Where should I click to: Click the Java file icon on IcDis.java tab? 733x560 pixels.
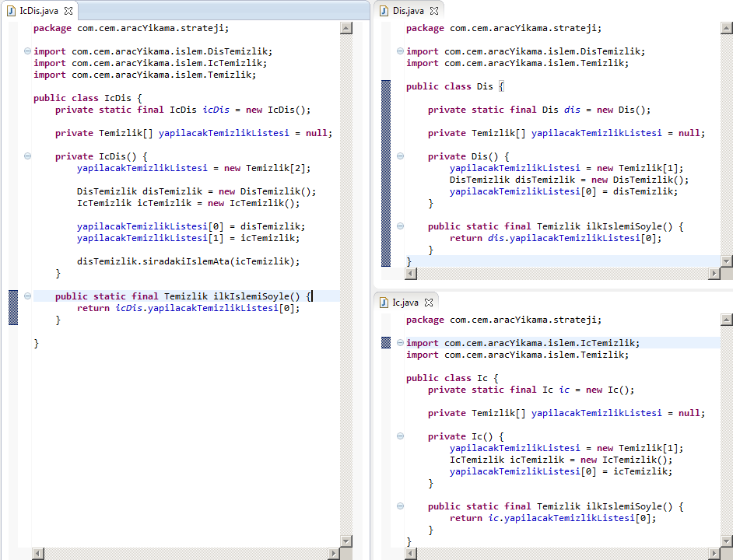[x=11, y=12]
